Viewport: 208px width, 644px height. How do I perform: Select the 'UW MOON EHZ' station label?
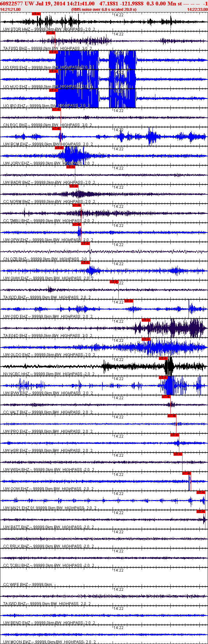click(x=17, y=642)
